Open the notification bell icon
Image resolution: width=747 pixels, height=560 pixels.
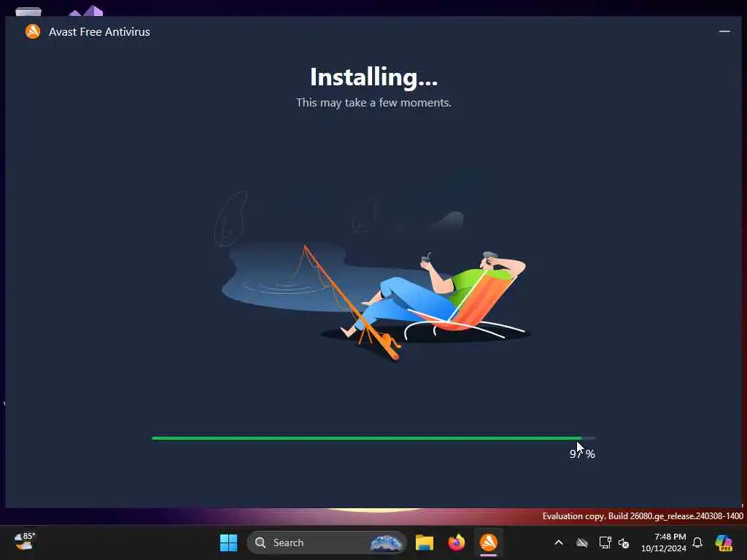tap(697, 542)
